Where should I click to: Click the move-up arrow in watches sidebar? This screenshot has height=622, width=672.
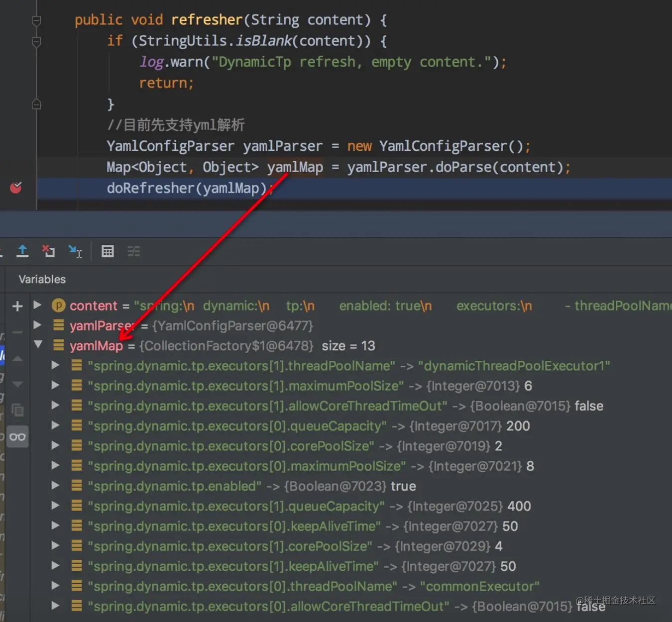[x=17, y=359]
